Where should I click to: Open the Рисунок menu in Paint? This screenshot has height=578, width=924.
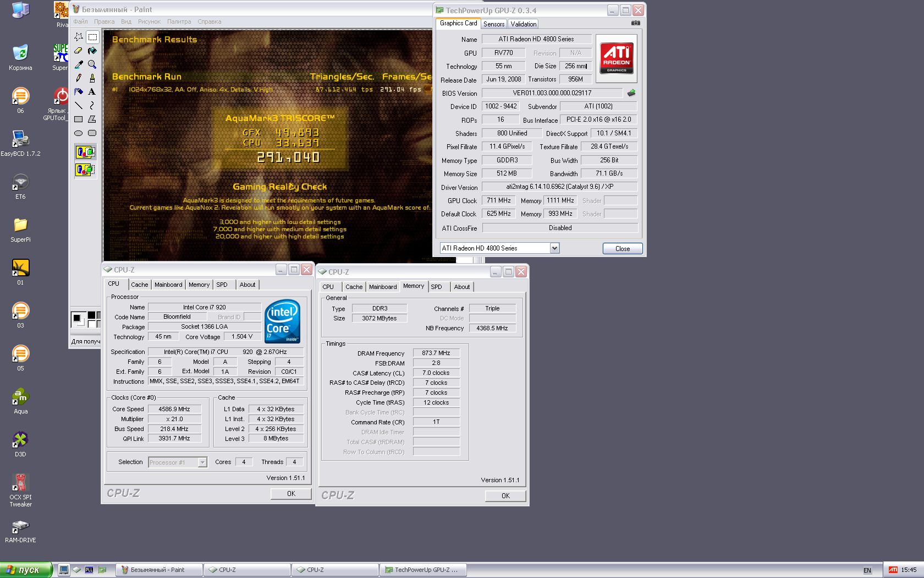pyautogui.click(x=149, y=22)
